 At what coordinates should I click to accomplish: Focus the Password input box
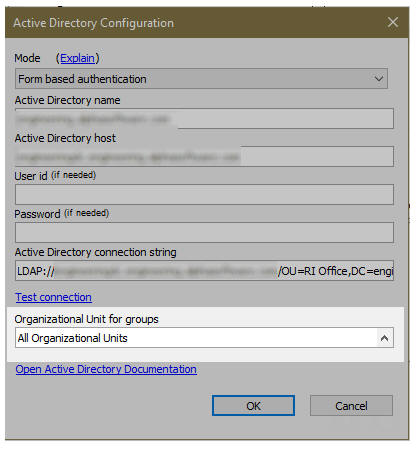click(204, 232)
